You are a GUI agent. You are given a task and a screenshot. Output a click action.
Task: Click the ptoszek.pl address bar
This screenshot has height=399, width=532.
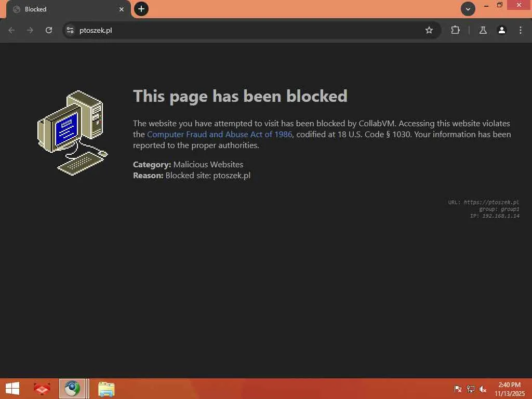251,30
